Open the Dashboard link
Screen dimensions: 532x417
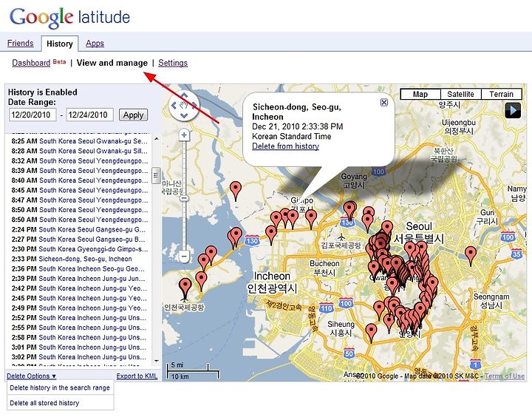pyautogui.click(x=31, y=63)
